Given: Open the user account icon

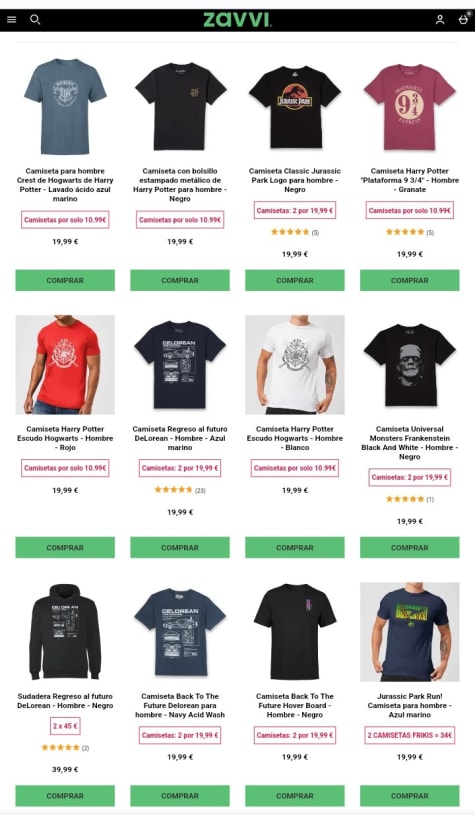Looking at the screenshot, I should click(x=440, y=20).
